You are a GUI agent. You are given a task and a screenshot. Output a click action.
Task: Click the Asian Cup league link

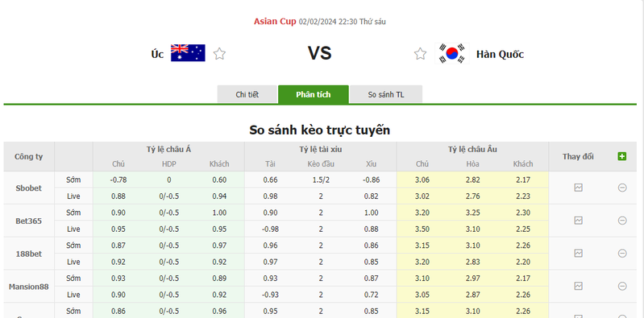coord(275,22)
